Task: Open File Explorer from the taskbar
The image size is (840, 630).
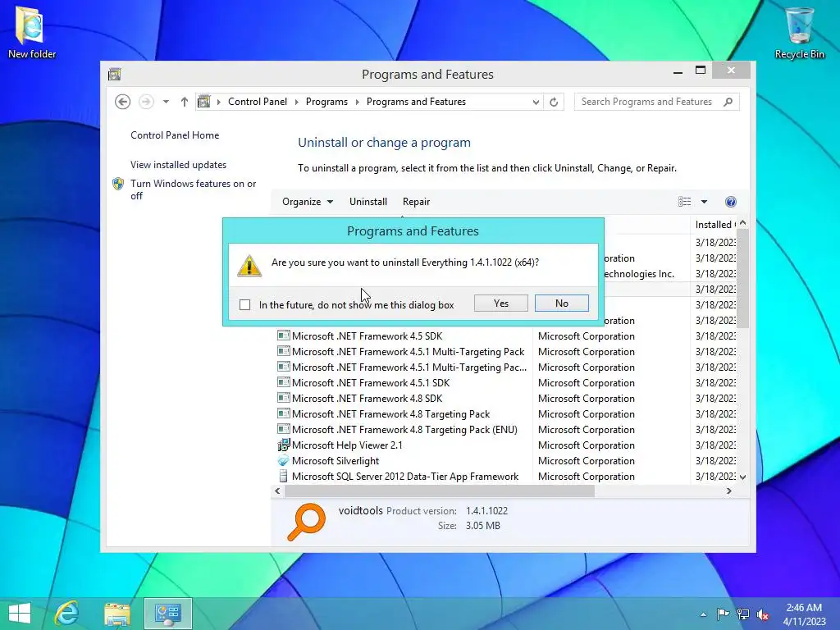Action: tap(117, 614)
